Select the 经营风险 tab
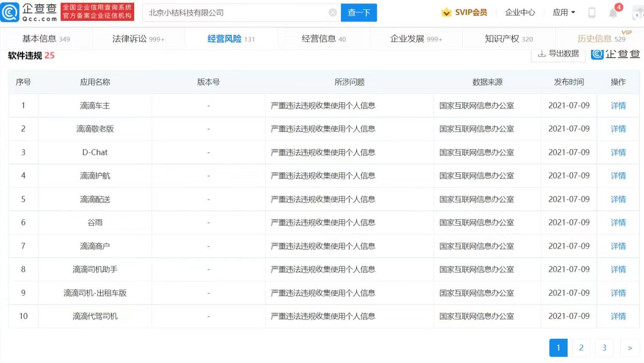 tap(231, 39)
